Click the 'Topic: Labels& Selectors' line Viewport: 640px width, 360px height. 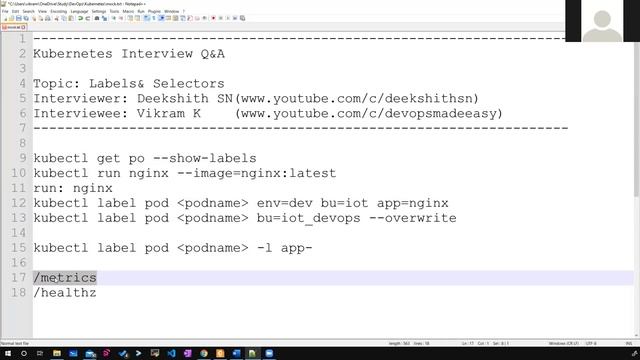coord(129,84)
